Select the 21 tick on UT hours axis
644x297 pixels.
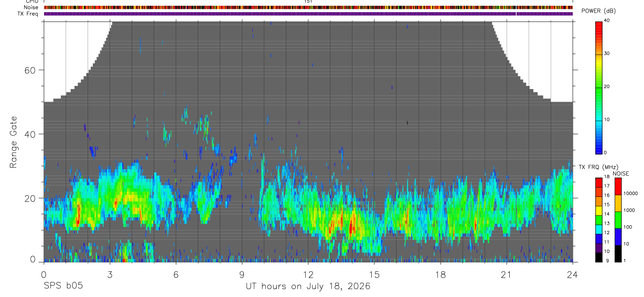tap(506, 274)
